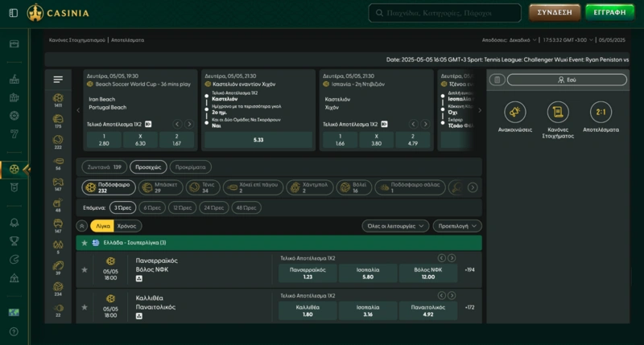The height and width of the screenshot is (345, 644).
Task: Open the help question mark icon
Action: click(14, 331)
